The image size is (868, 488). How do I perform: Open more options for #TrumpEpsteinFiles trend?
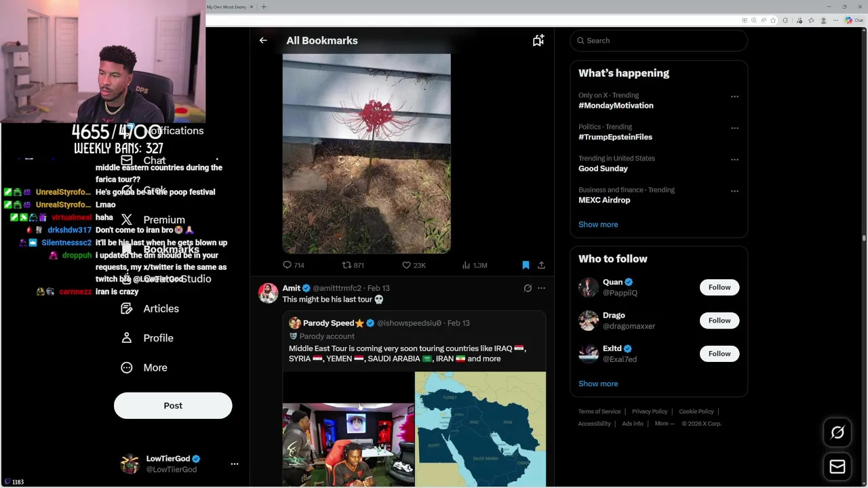point(734,128)
